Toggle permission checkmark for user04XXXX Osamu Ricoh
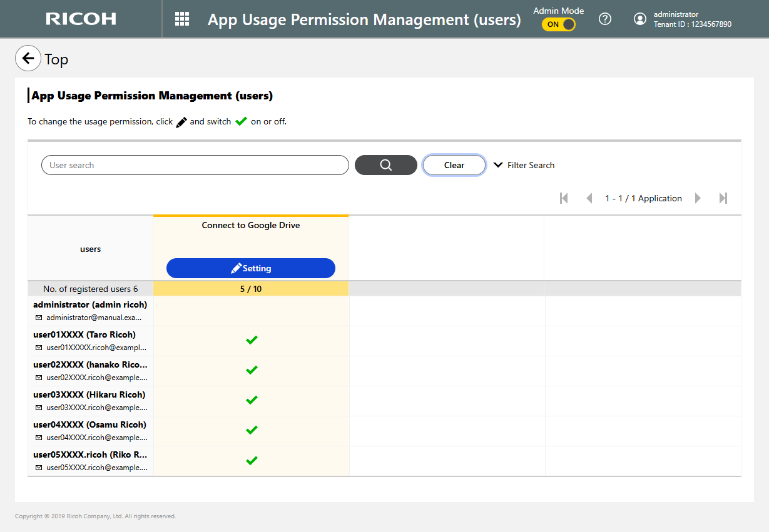Image resolution: width=769 pixels, height=532 pixels. [252, 430]
